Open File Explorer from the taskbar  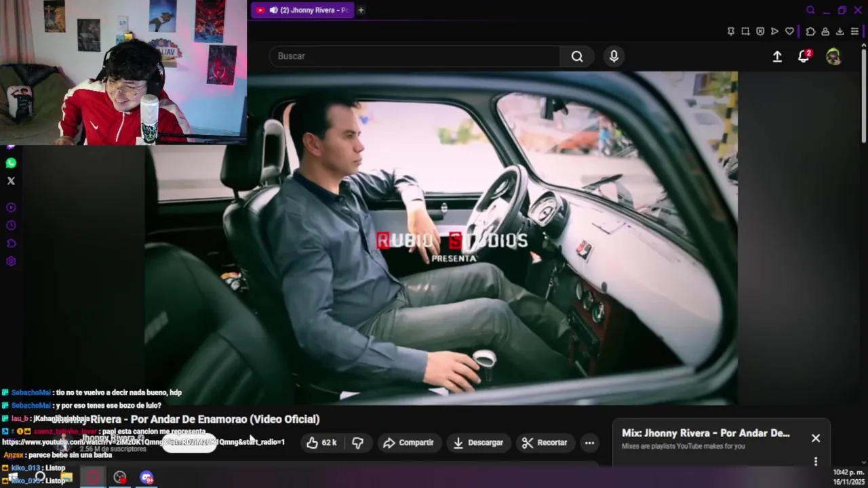66,478
